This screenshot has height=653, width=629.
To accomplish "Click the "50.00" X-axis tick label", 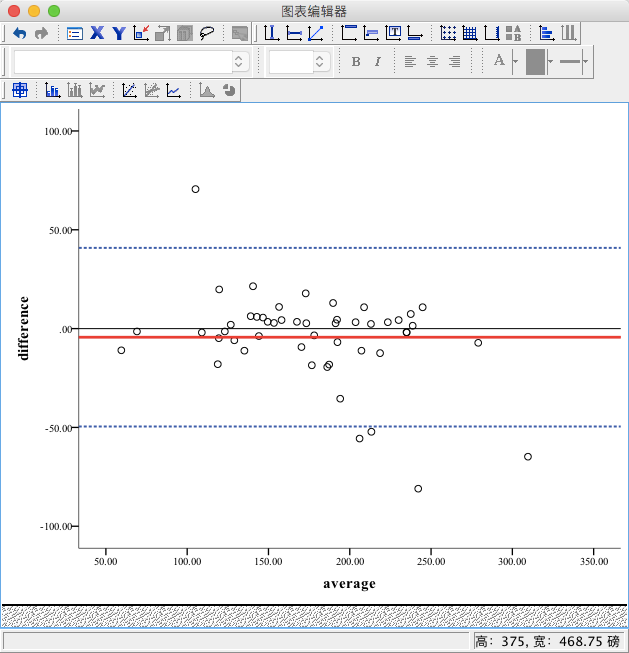I will (x=106, y=562).
